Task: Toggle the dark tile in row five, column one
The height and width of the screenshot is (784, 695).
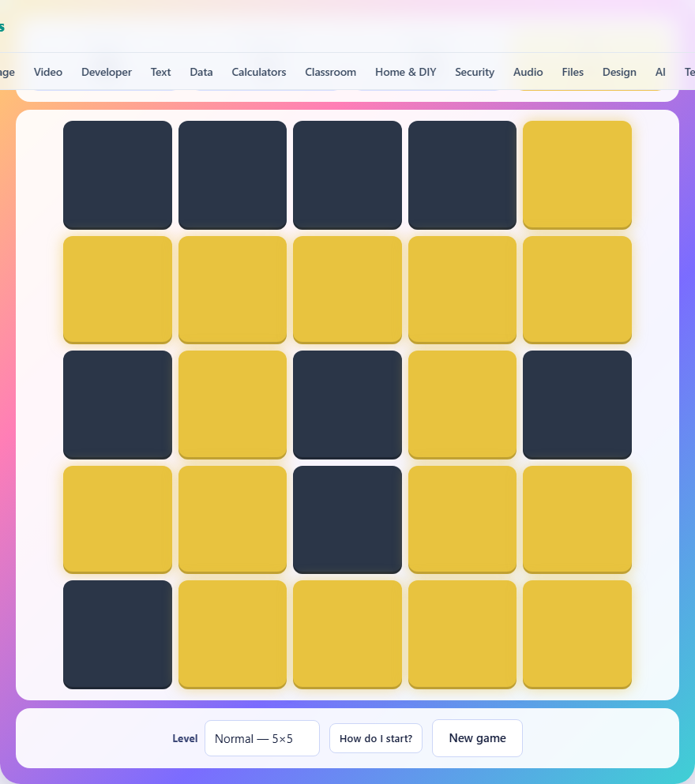Action: click(x=118, y=635)
